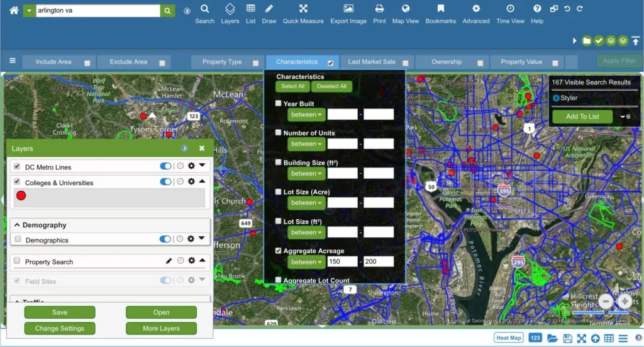Enable the Lot Size (Acre) checkbox
The image size is (644, 347).
pos(279,191)
